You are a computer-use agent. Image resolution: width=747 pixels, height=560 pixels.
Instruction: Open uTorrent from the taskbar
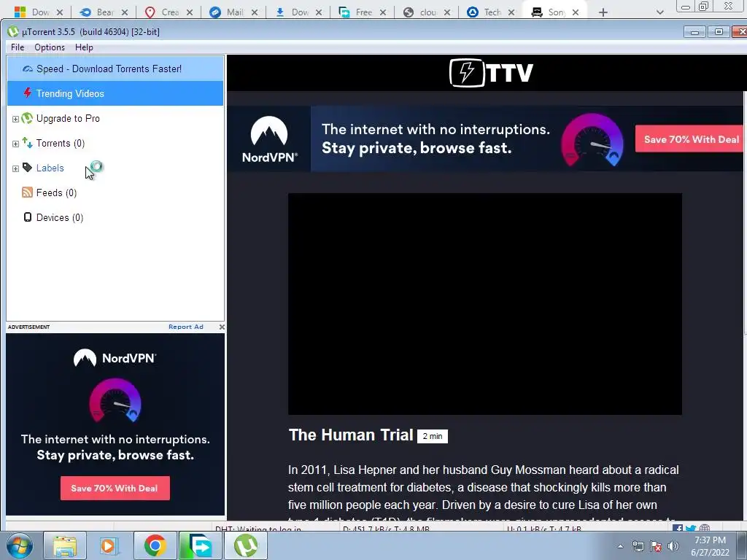245,545
